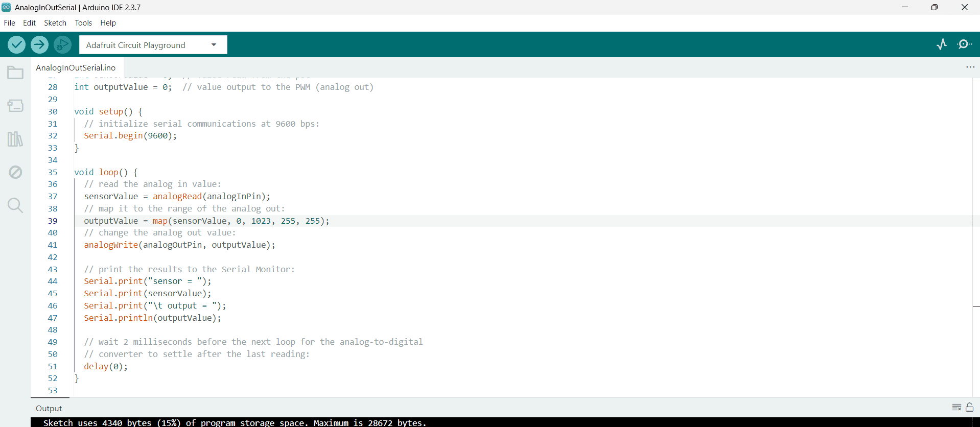This screenshot has height=427, width=980.
Task: Open the Sketchbook folder panel
Action: coord(15,73)
